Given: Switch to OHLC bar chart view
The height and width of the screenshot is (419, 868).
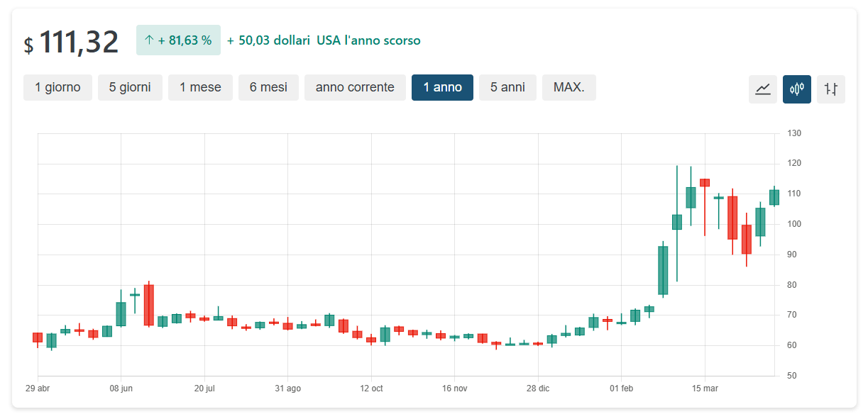Looking at the screenshot, I should tap(831, 89).
